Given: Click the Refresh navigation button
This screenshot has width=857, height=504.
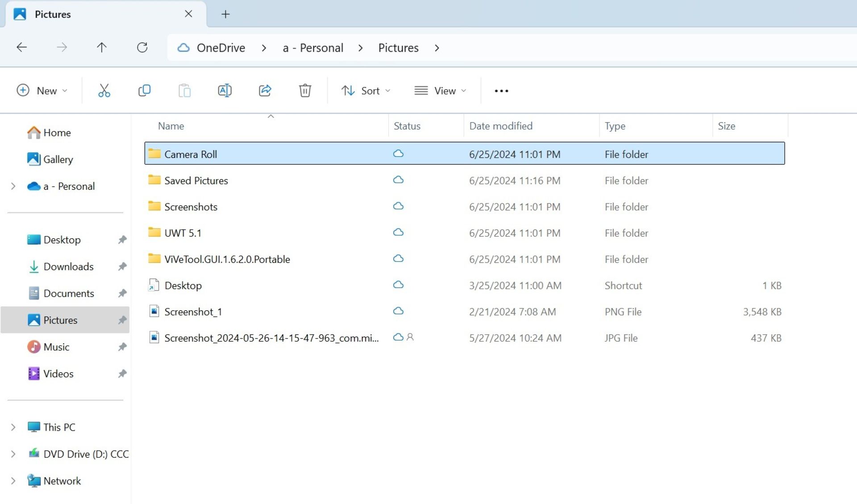Looking at the screenshot, I should point(142,47).
